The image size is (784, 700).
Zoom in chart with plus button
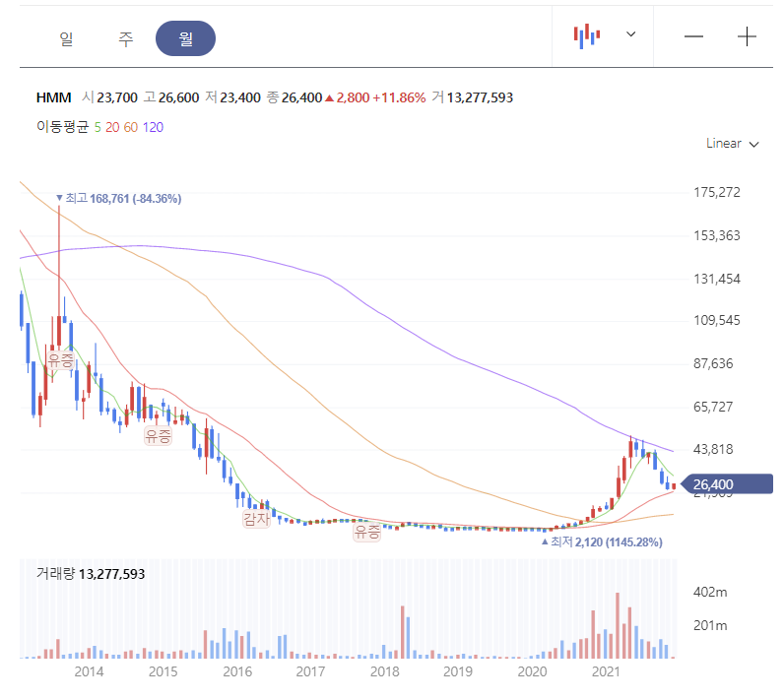tap(747, 36)
